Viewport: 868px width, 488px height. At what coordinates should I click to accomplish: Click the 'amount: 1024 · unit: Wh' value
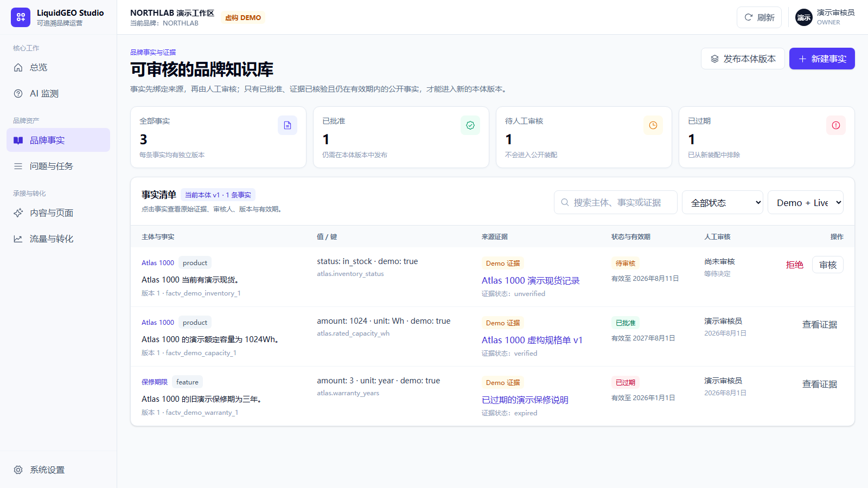[x=361, y=321]
